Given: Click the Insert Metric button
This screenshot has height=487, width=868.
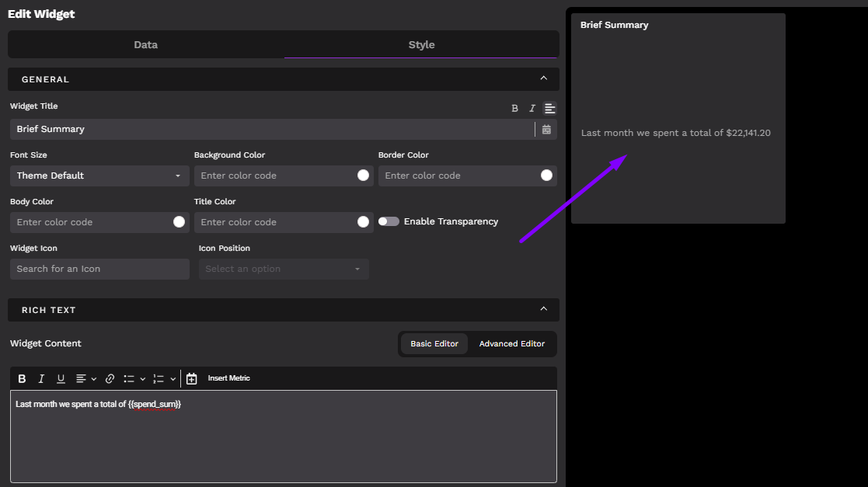Looking at the screenshot, I should [229, 378].
